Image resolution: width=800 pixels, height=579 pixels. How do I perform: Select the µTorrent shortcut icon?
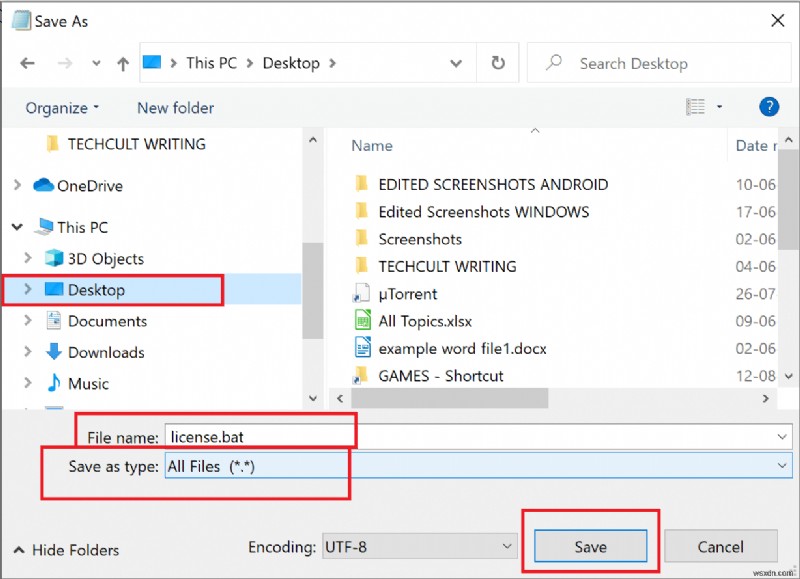click(362, 294)
